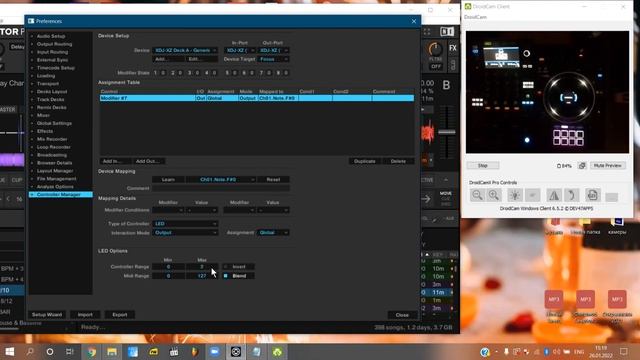Click volume speaker icon in system tray
Image resolution: width=640 pixels, height=360 pixels.
(556, 351)
